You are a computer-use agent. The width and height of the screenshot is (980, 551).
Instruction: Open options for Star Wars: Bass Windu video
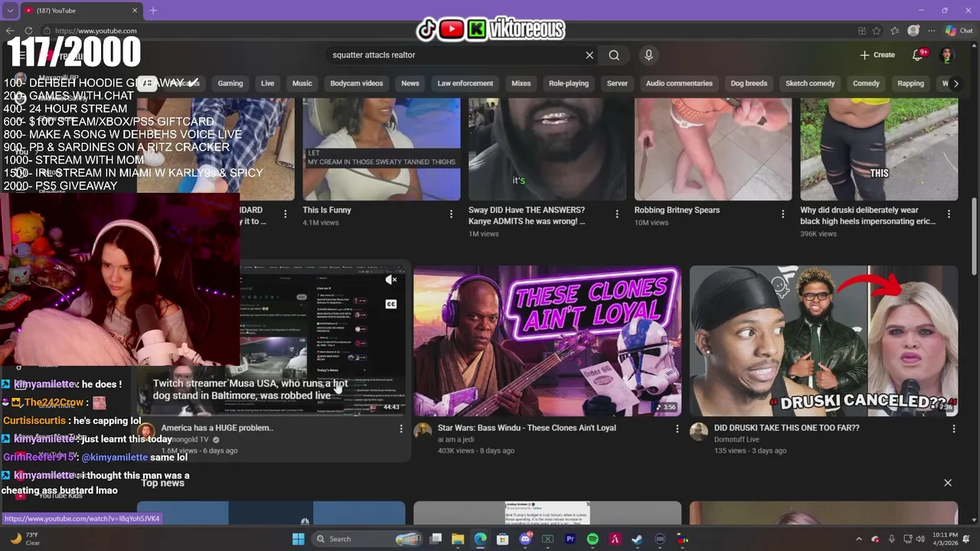tap(677, 429)
